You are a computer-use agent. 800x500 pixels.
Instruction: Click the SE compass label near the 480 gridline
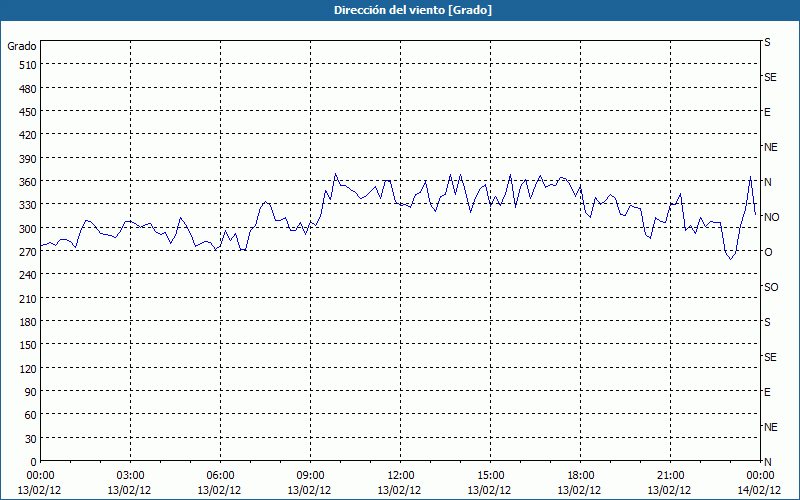(770, 78)
